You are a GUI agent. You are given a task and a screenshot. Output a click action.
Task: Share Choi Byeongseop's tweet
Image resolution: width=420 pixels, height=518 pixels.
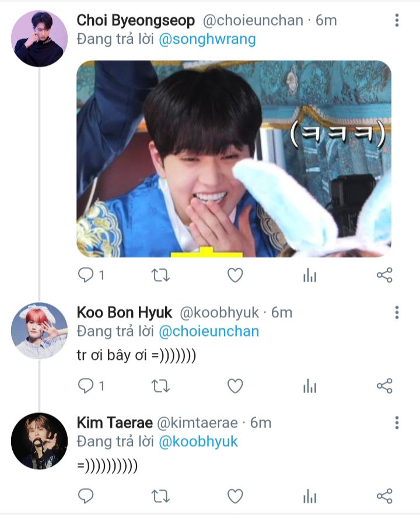click(384, 275)
